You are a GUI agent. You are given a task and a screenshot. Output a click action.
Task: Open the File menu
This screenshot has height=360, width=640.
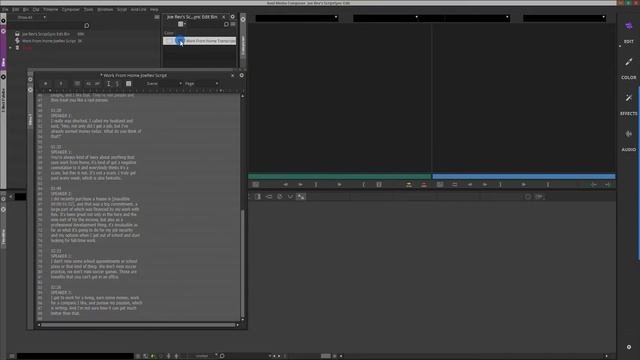pos(5,9)
